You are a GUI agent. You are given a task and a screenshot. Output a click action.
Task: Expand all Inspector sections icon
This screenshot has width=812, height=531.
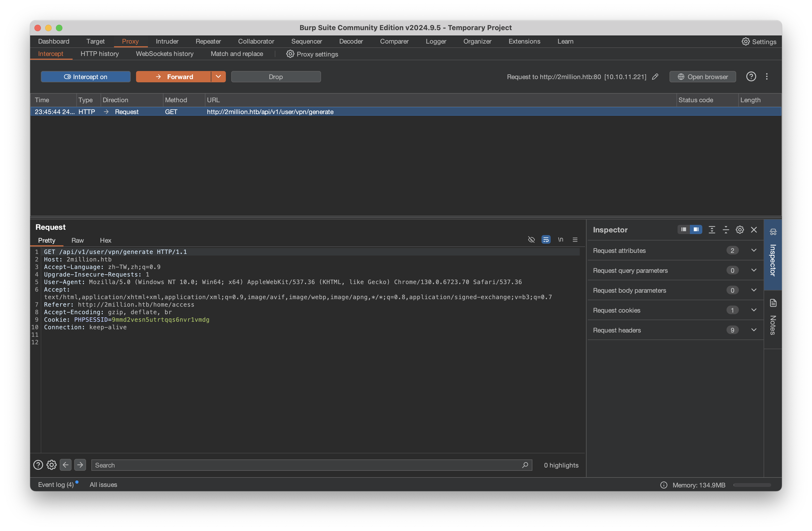(712, 230)
